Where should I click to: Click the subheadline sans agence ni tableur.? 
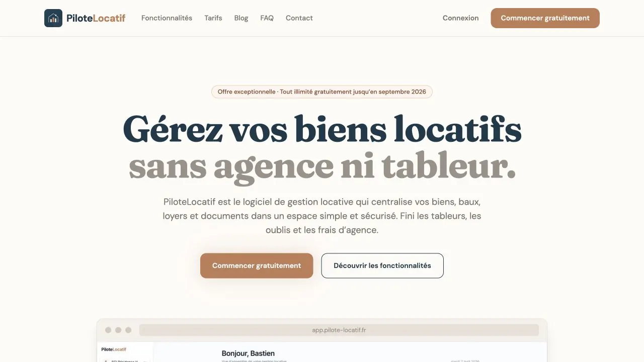tap(322, 166)
